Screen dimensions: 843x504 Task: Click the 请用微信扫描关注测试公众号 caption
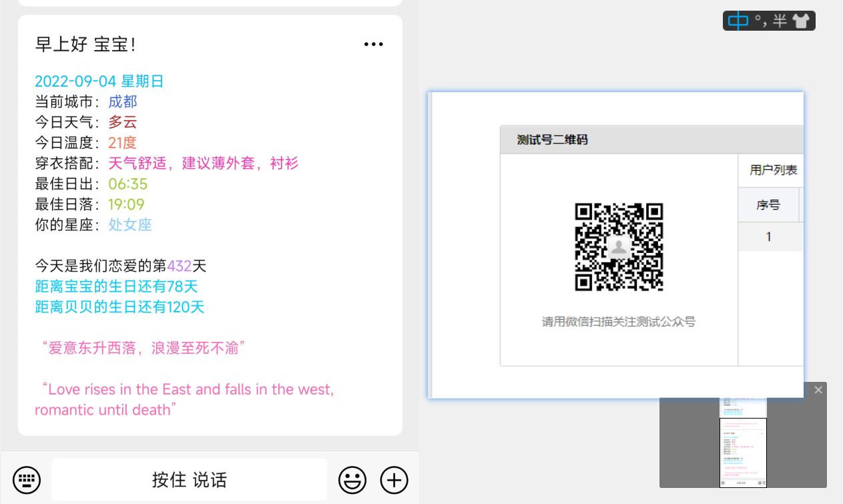click(x=619, y=322)
